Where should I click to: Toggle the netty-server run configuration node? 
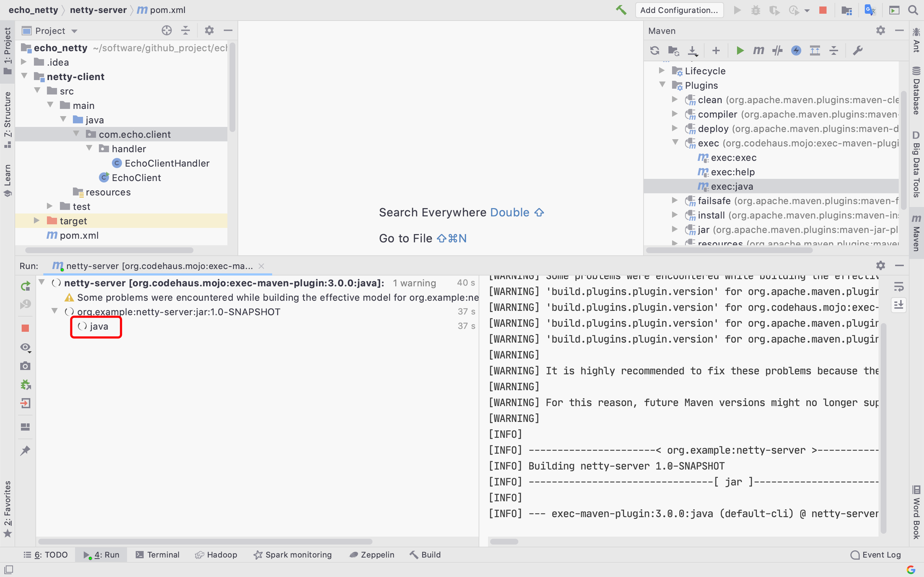coord(44,282)
